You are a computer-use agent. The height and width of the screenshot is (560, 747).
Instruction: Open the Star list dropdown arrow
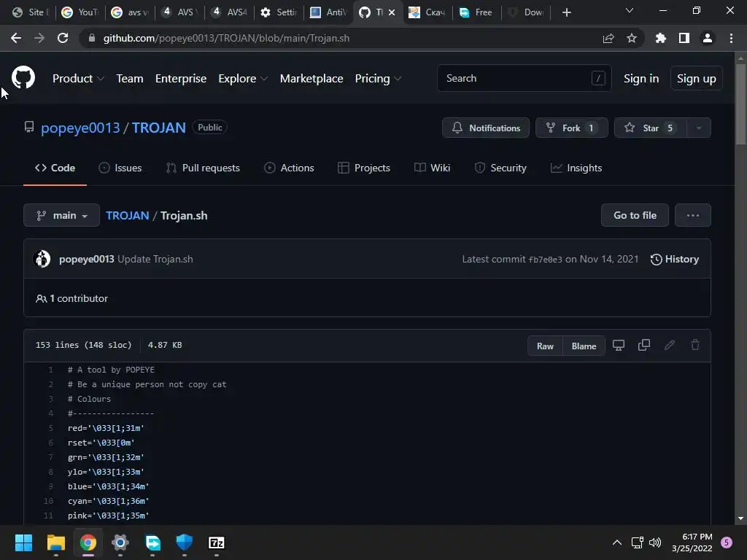pyautogui.click(x=699, y=128)
